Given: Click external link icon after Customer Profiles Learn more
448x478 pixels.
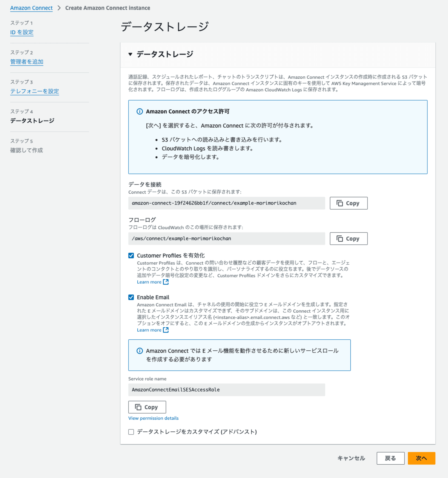Looking at the screenshot, I should click(166, 282).
